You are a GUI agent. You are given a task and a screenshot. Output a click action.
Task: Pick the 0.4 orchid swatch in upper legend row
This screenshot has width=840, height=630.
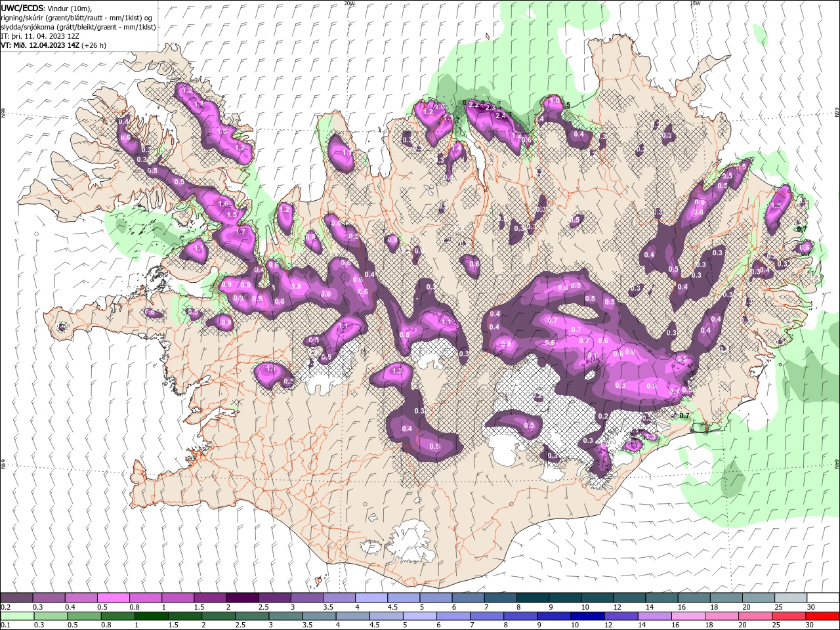point(81,597)
